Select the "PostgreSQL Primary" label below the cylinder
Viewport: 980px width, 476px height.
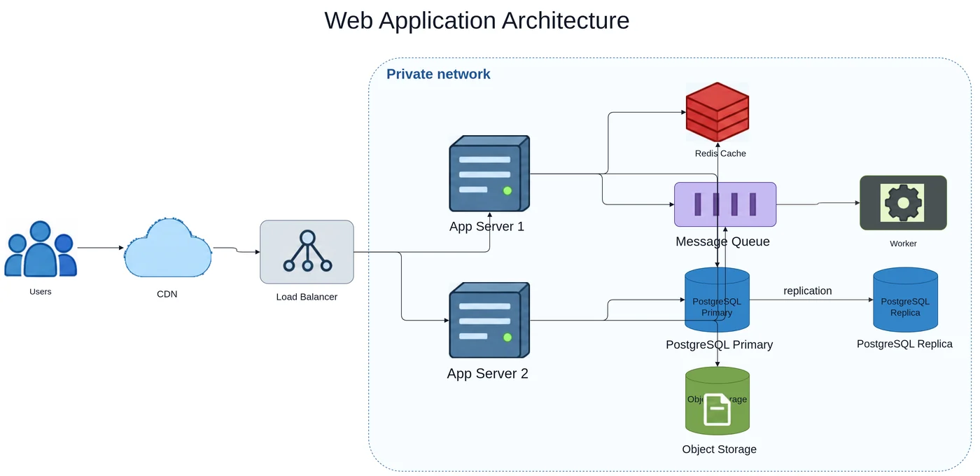720,344
